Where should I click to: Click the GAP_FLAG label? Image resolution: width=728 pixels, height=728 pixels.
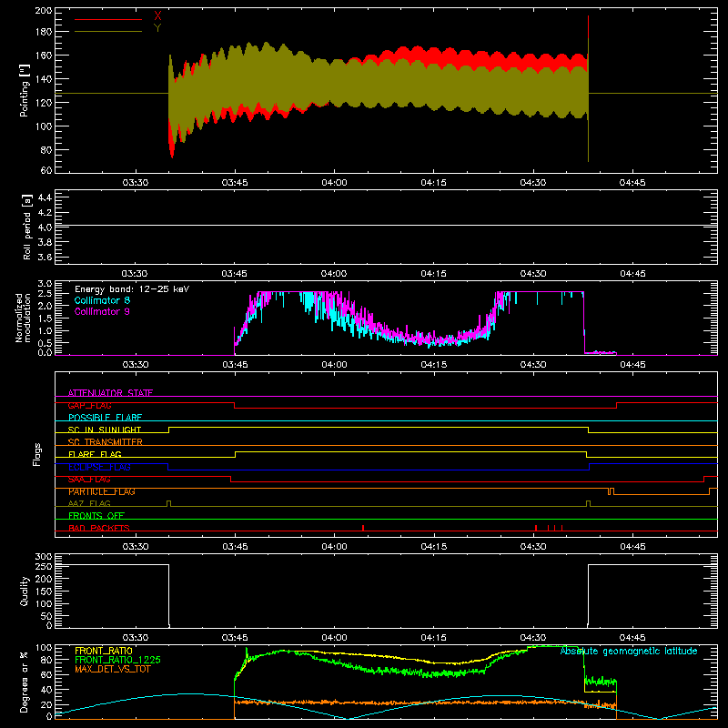89,405
